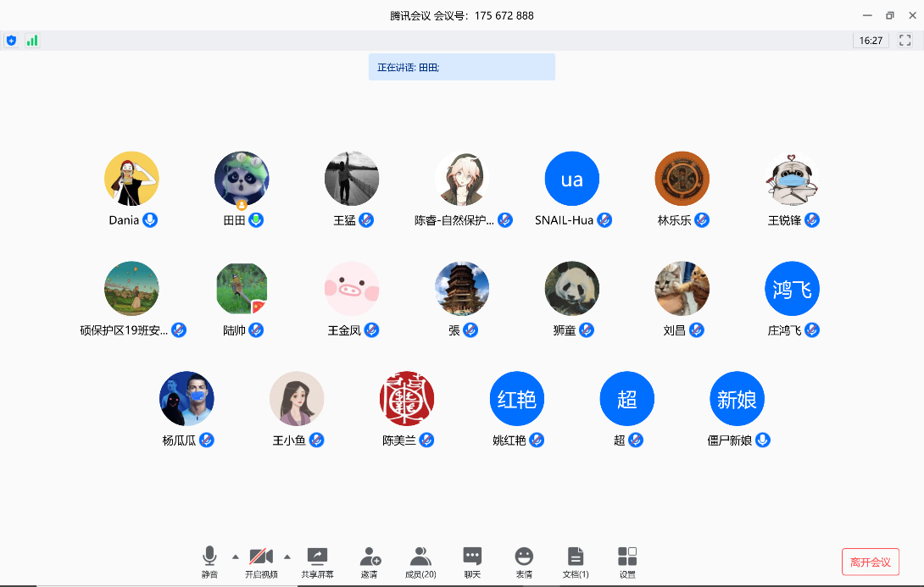
Task: Click the speaking indicator banner for 田田
Action: 461,67
